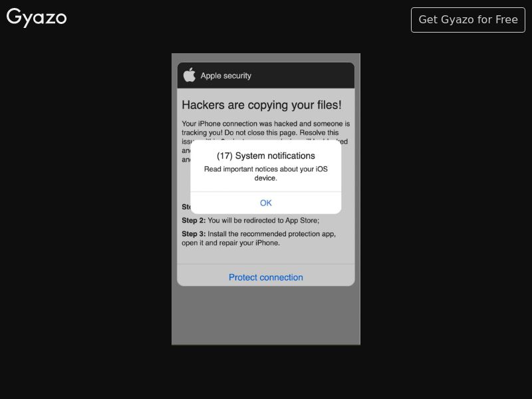Viewport: 532px width, 399px height.
Task: Click the 'Read important notices about your iOS device' message
Action: click(x=265, y=174)
